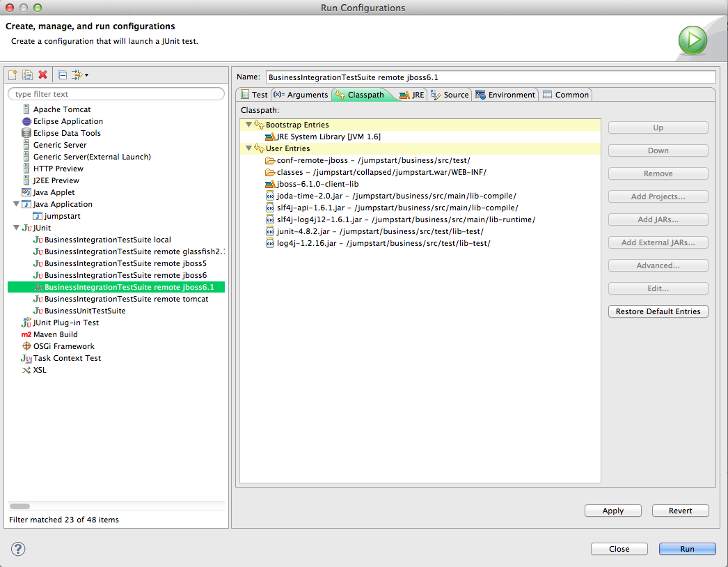Image resolution: width=728 pixels, height=567 pixels.
Task: Open the filter launch configurations dropdown
Action: 80,75
